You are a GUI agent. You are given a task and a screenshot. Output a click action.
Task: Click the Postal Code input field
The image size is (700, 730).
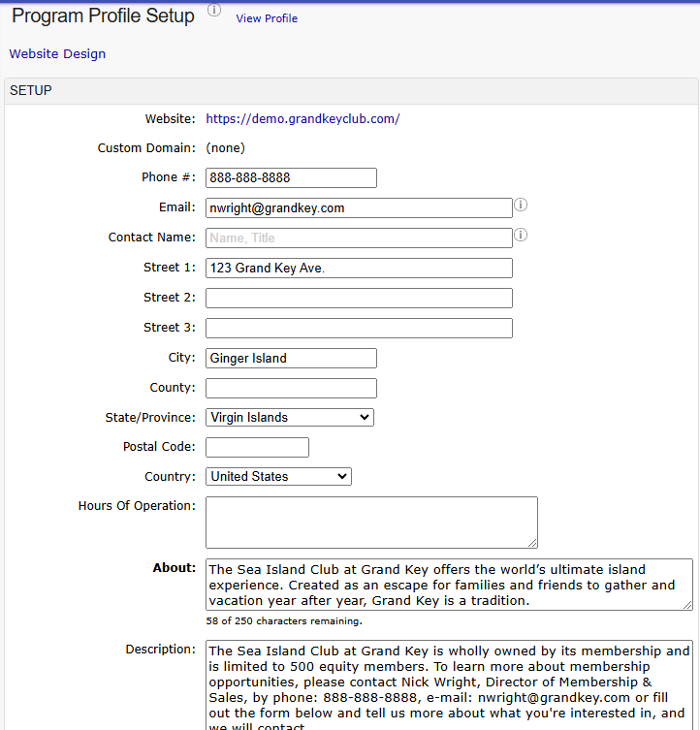click(257, 448)
